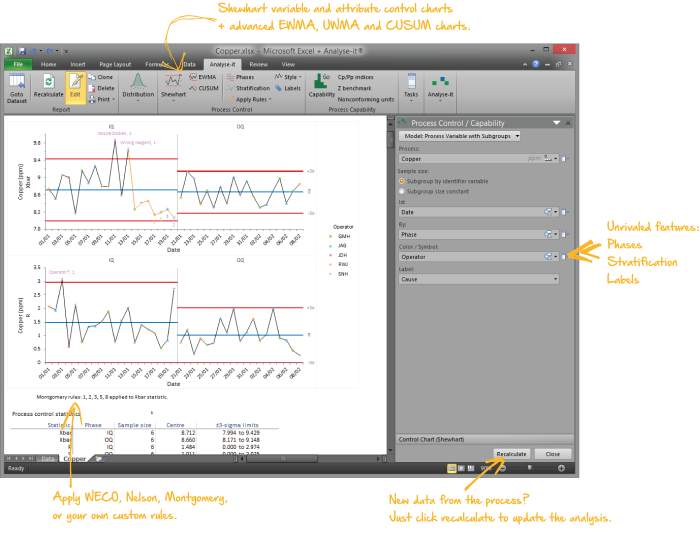
Task: Click the Control Chart (Shewhart) panel header
Action: [484, 439]
